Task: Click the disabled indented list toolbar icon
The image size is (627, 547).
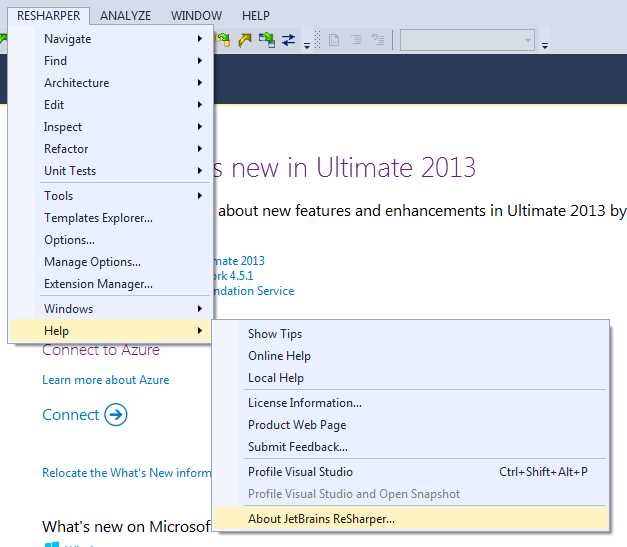Action: click(377, 40)
